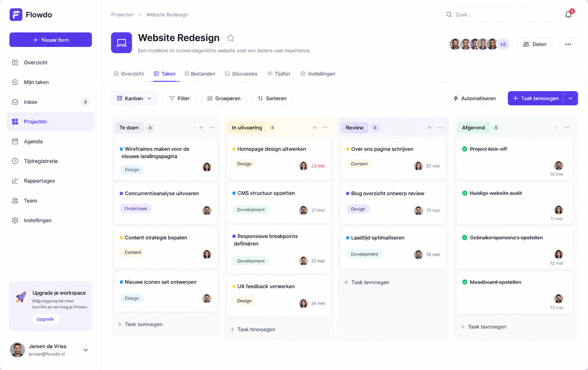Click Taak tevoegen under Te doen column
The width and height of the screenshot is (588, 370).
140,324
